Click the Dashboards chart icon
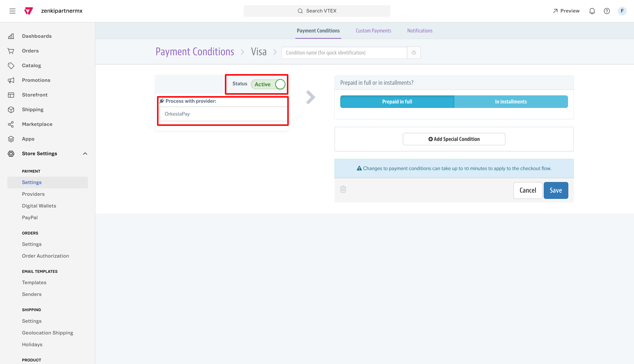This screenshot has height=364, width=634. pos(11,36)
